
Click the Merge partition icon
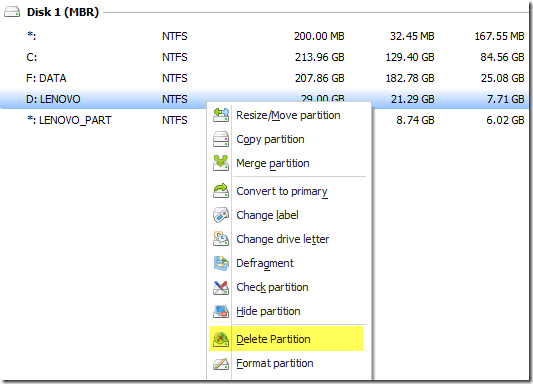pyautogui.click(x=221, y=163)
